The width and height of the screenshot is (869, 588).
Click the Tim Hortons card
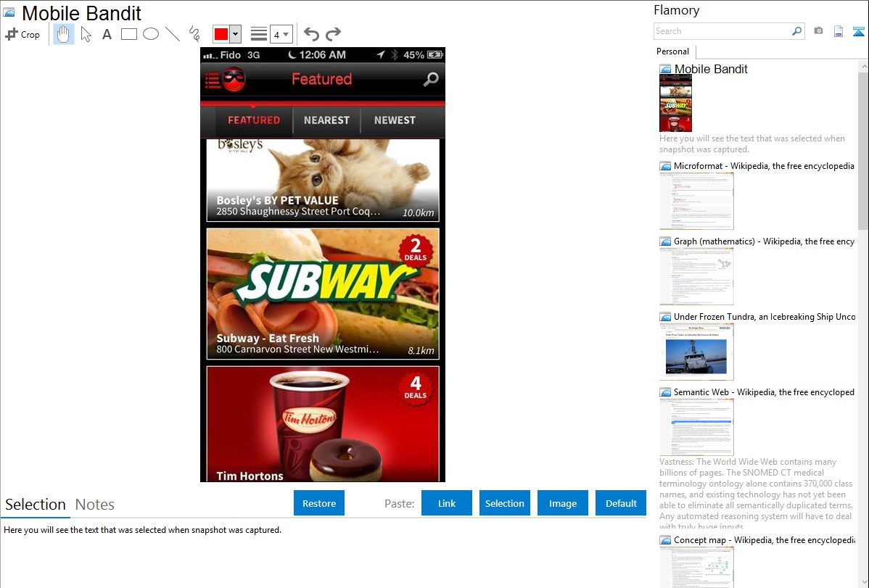click(323, 424)
